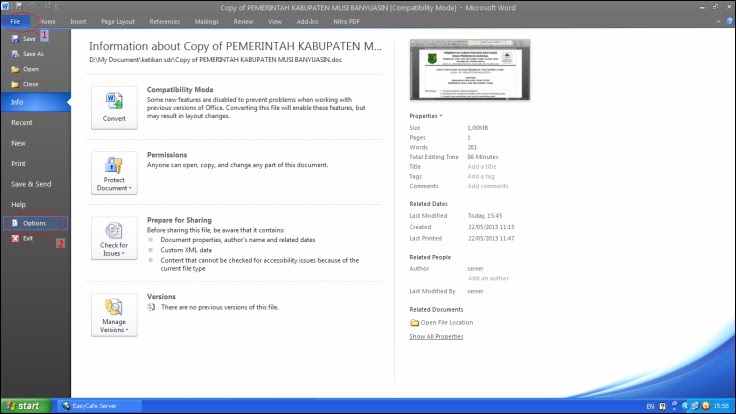Click the Compatibility Mode heading
The width and height of the screenshot is (736, 414).
click(180, 90)
